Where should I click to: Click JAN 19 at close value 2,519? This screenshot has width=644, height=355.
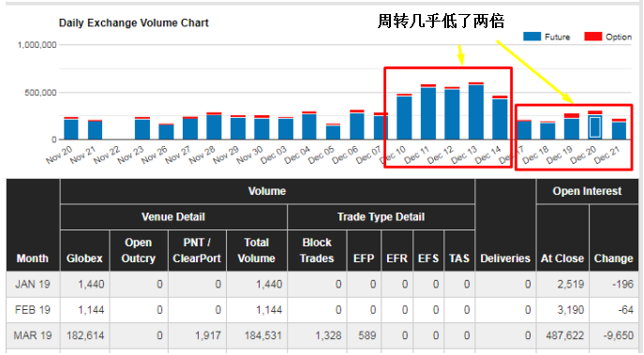(571, 284)
